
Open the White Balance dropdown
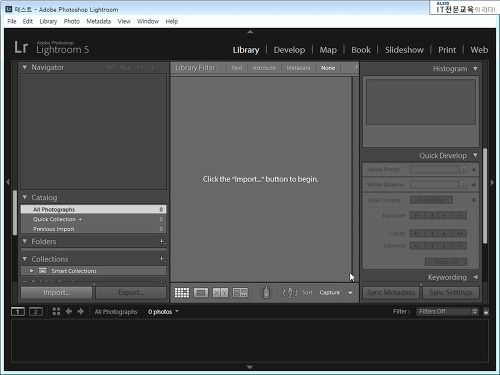point(439,184)
